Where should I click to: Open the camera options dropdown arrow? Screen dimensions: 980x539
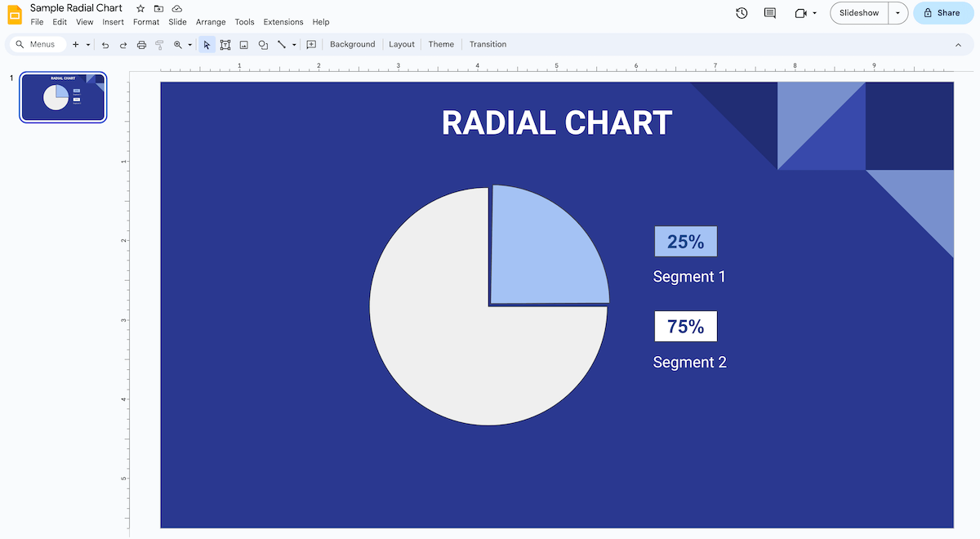coord(814,13)
